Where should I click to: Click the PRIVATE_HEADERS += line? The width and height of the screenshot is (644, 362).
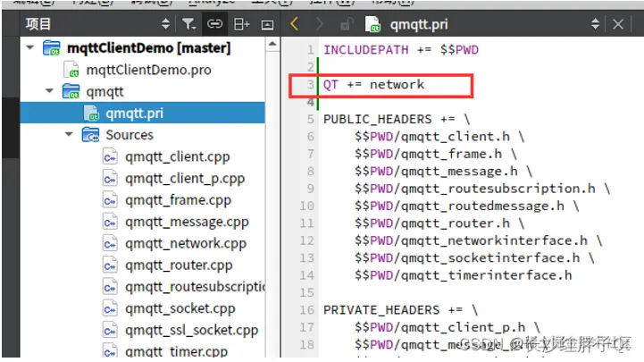(x=400, y=310)
